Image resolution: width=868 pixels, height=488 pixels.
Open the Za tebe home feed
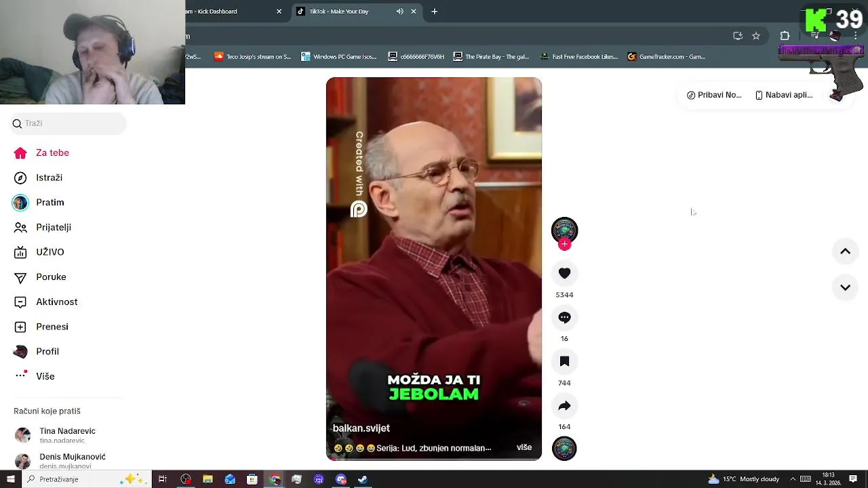42,152
